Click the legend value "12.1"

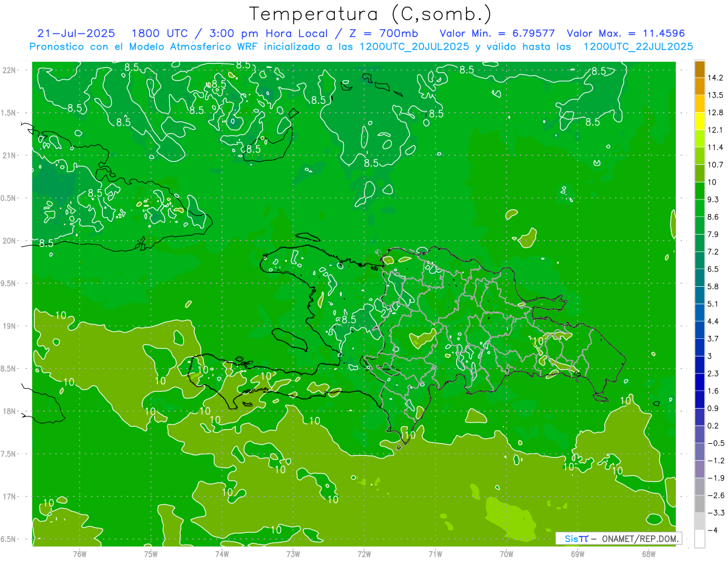tap(715, 130)
